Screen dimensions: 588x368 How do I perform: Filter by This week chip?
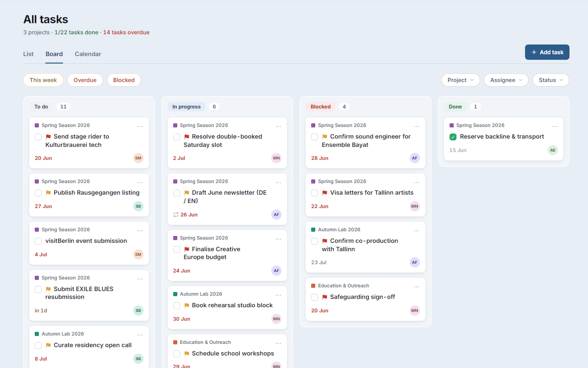[43, 80]
